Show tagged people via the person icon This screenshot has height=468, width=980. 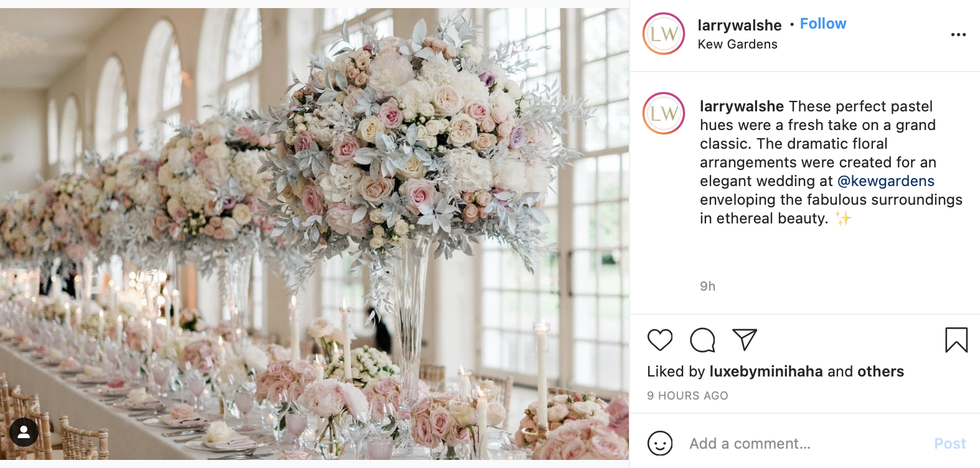pos(24,433)
